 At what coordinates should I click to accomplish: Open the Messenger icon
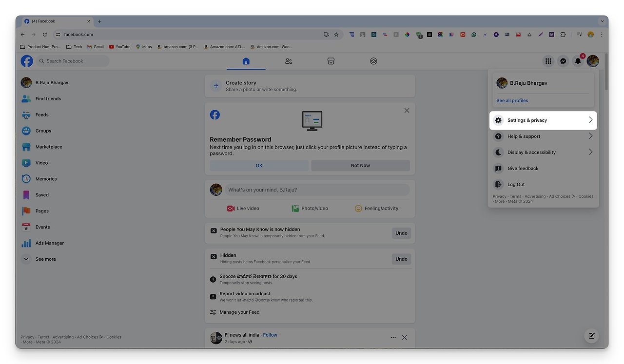point(563,61)
